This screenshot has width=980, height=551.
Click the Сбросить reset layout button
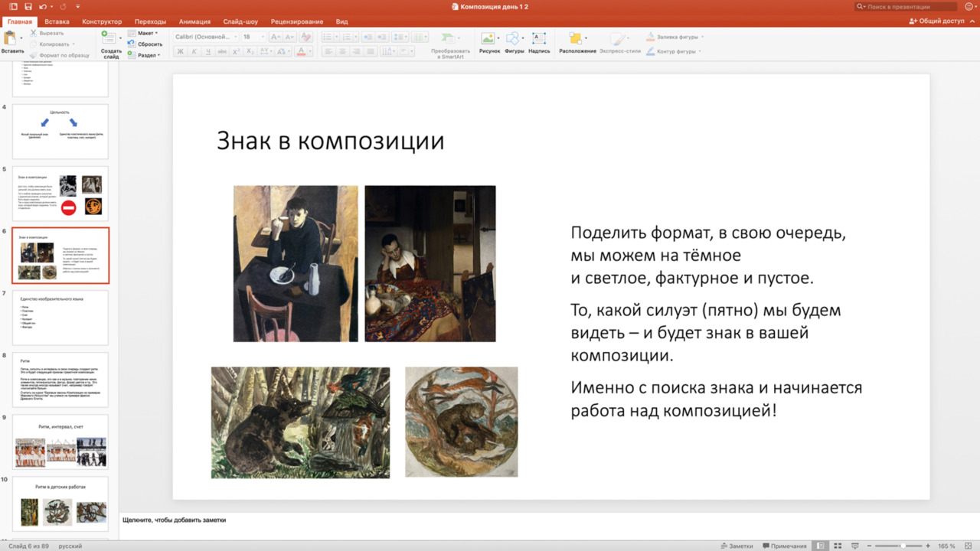click(145, 44)
